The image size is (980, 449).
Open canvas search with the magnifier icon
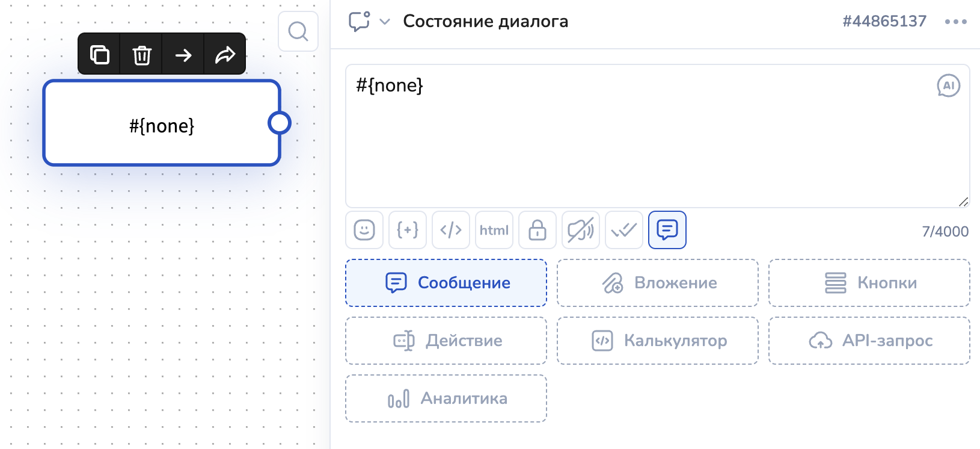(x=298, y=31)
